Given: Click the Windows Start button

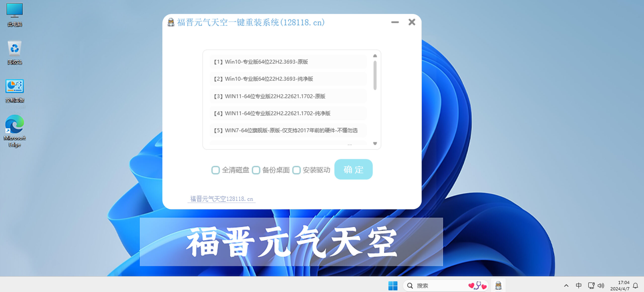Looking at the screenshot, I should point(393,285).
